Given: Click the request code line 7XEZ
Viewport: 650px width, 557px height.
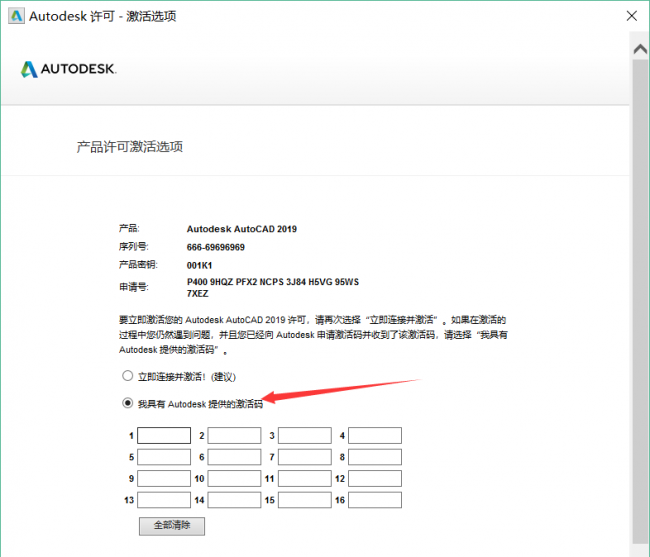Looking at the screenshot, I should click(197, 294).
